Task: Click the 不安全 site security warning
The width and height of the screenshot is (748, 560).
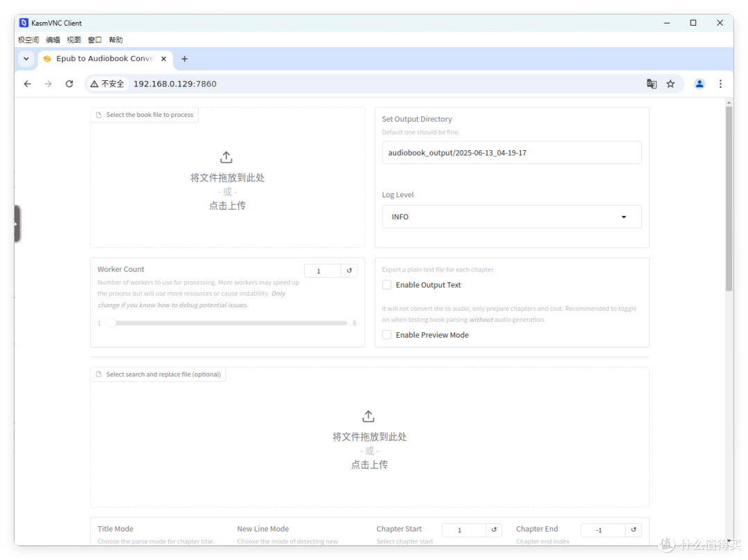Action: [107, 84]
